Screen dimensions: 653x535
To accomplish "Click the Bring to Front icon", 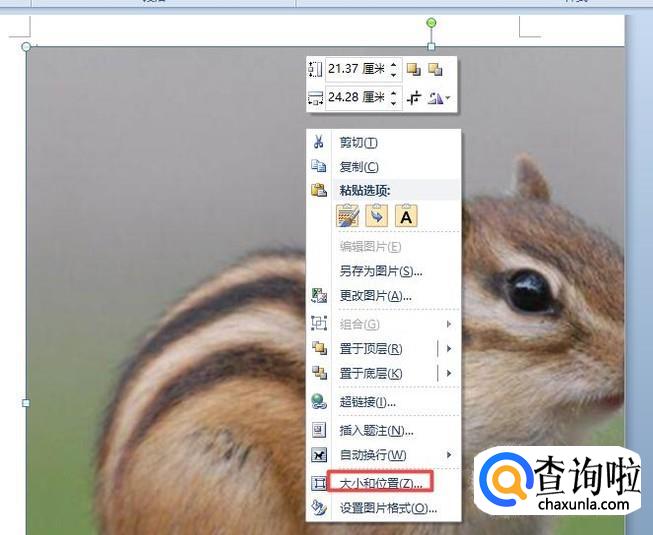I will coord(319,348).
